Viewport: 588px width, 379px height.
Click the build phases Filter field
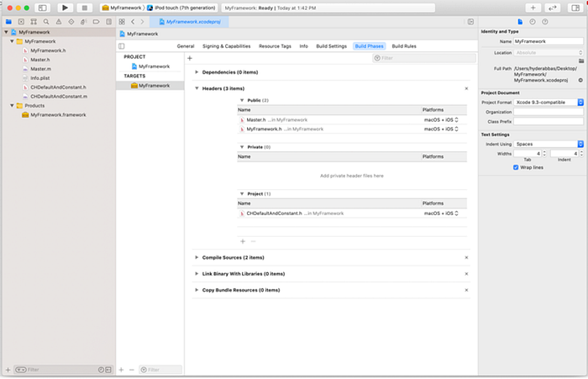coord(424,58)
